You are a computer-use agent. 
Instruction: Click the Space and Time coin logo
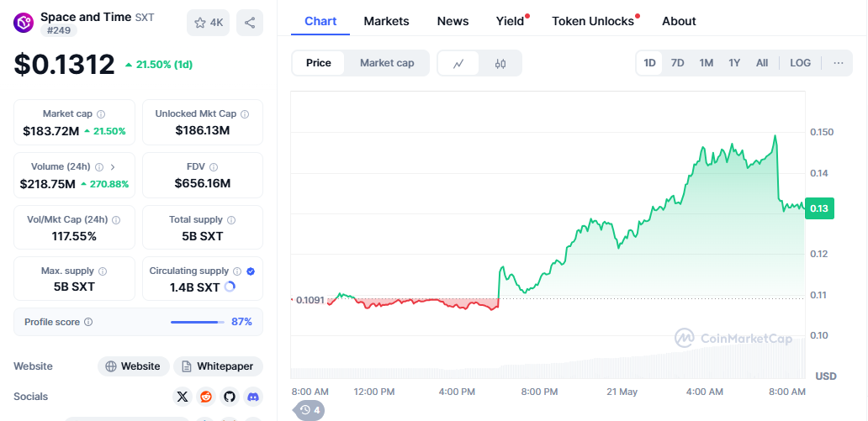24,23
